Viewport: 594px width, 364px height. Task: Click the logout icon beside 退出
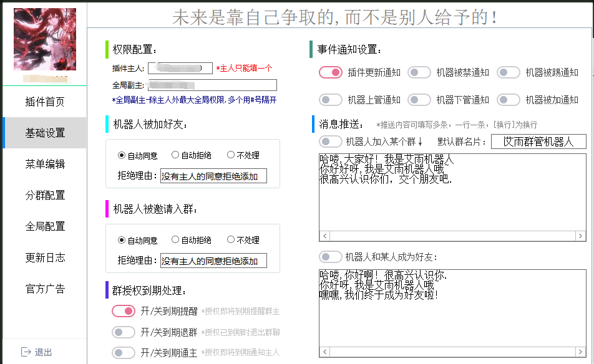25,353
